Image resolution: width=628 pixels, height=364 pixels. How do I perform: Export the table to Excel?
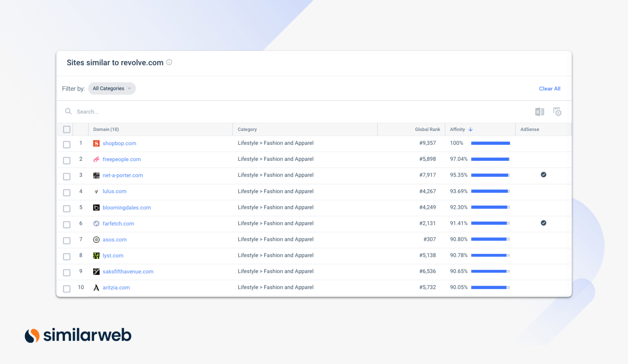539,111
